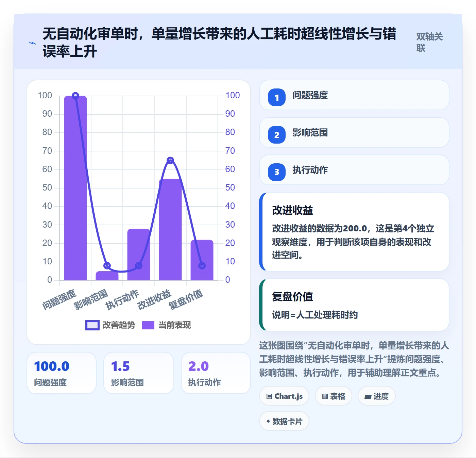The width and height of the screenshot is (476, 458).
Task: Click the icon in the Chart.js tag
Action: [269, 396]
